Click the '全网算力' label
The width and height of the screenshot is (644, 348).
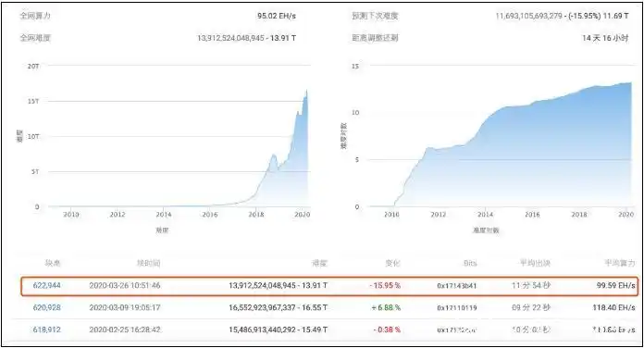point(35,16)
